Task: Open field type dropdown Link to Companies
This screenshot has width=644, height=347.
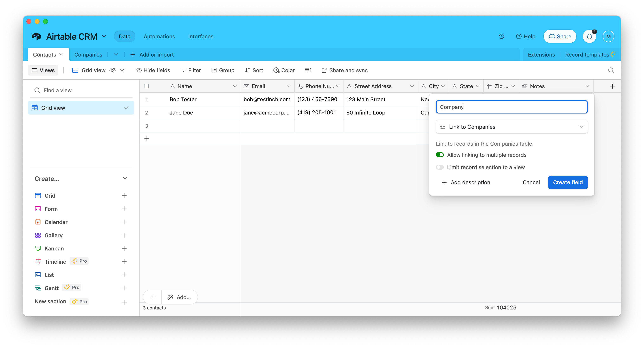Action: coord(511,127)
